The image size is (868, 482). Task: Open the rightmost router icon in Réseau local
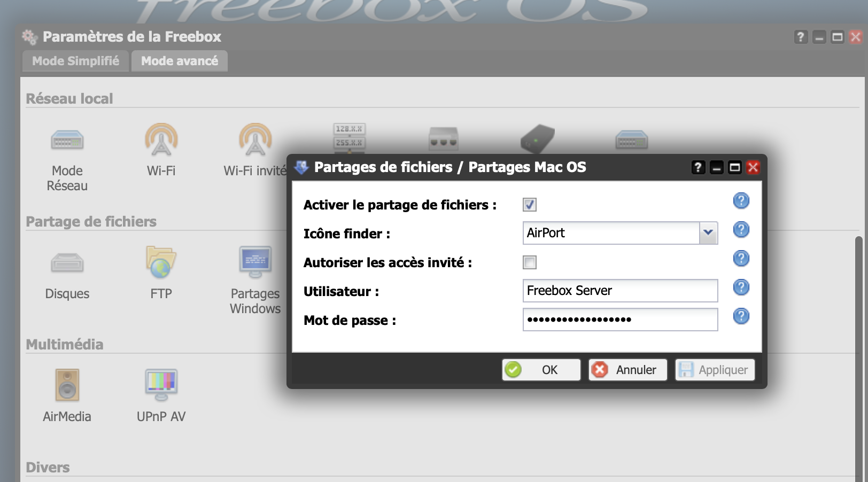(x=632, y=141)
